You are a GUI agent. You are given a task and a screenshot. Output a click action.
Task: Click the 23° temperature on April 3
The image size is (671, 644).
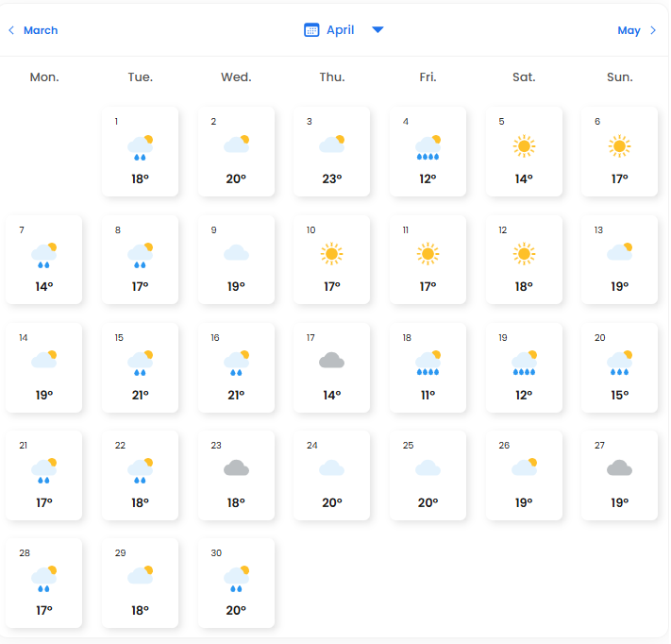click(x=331, y=178)
